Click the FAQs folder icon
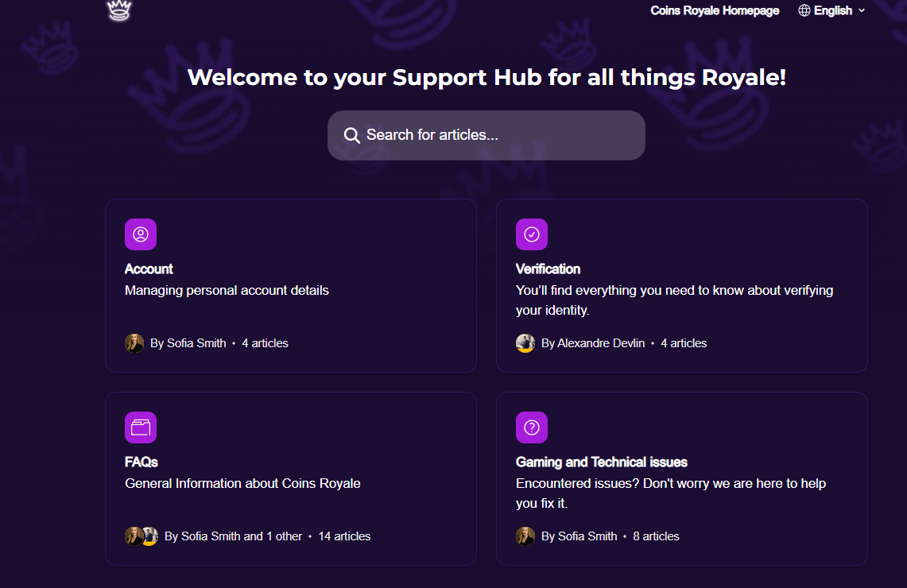This screenshot has width=907, height=588. (141, 427)
